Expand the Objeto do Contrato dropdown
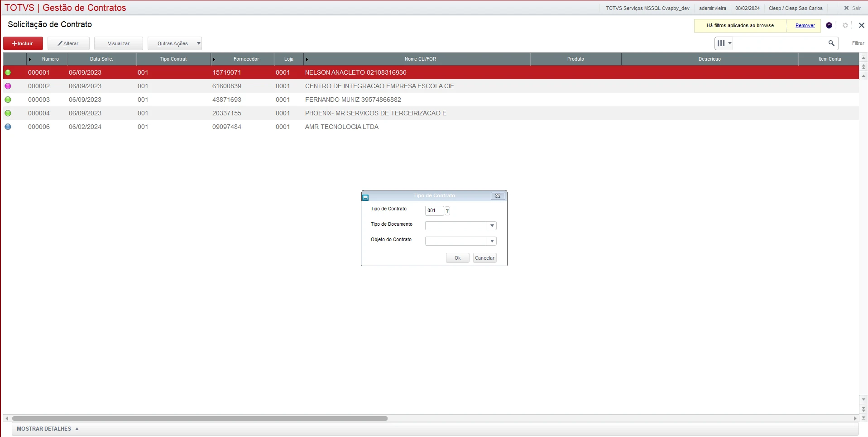This screenshot has width=868, height=437. point(492,241)
